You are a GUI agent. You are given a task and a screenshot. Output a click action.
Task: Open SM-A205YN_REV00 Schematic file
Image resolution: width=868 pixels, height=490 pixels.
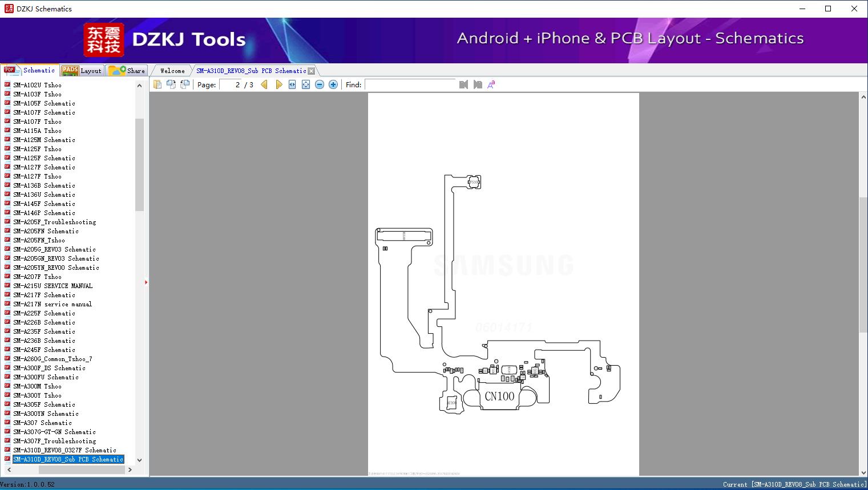click(56, 268)
